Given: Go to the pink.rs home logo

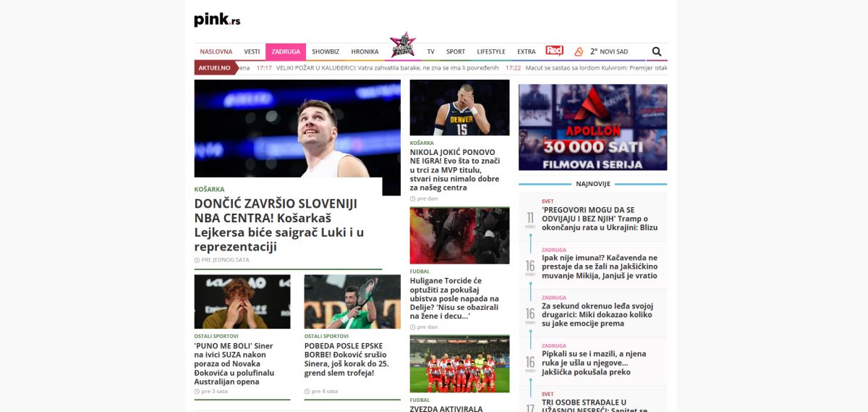Looking at the screenshot, I should (x=217, y=20).
